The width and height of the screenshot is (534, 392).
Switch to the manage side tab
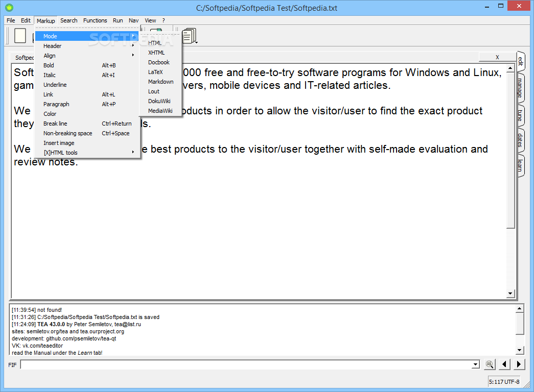coord(520,88)
